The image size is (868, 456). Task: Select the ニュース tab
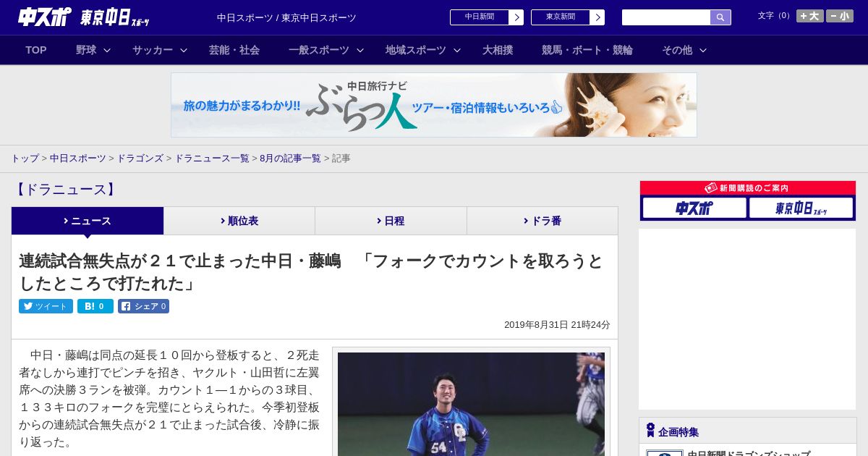(88, 221)
